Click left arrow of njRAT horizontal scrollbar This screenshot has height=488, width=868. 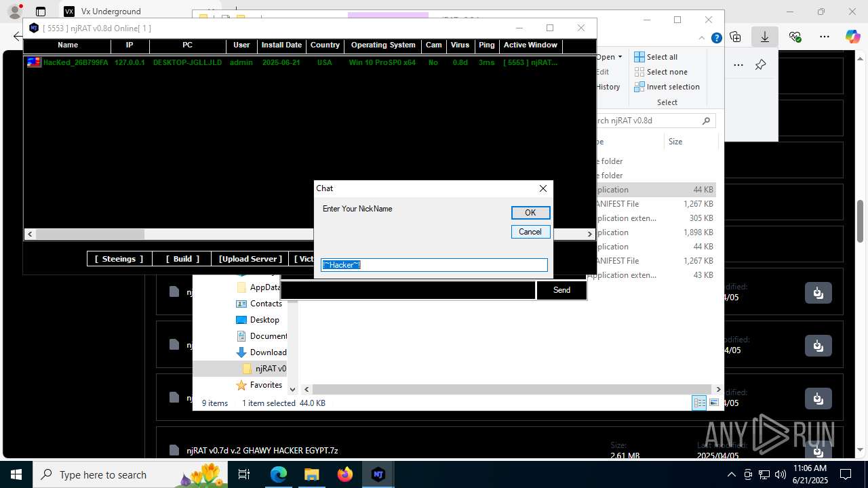click(x=30, y=234)
